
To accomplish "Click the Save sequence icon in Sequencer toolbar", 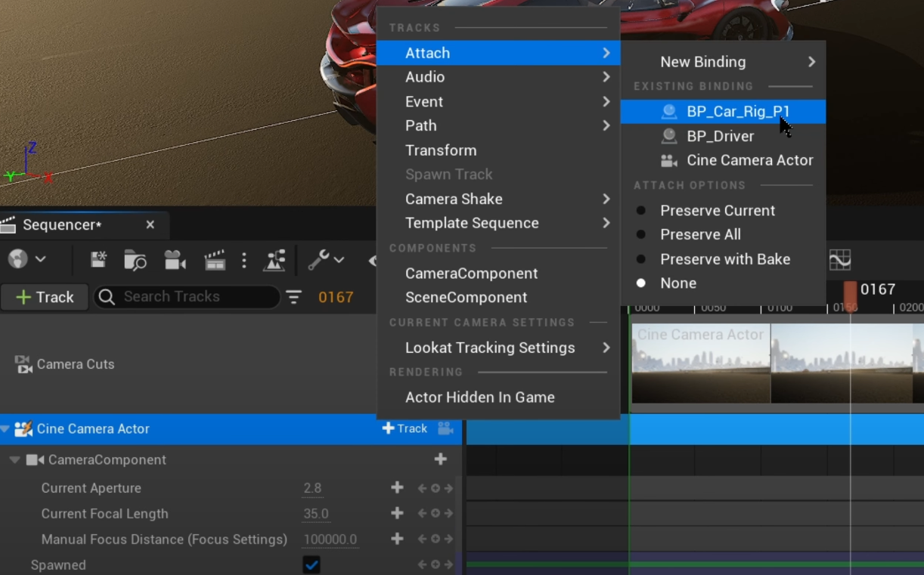I will point(98,260).
